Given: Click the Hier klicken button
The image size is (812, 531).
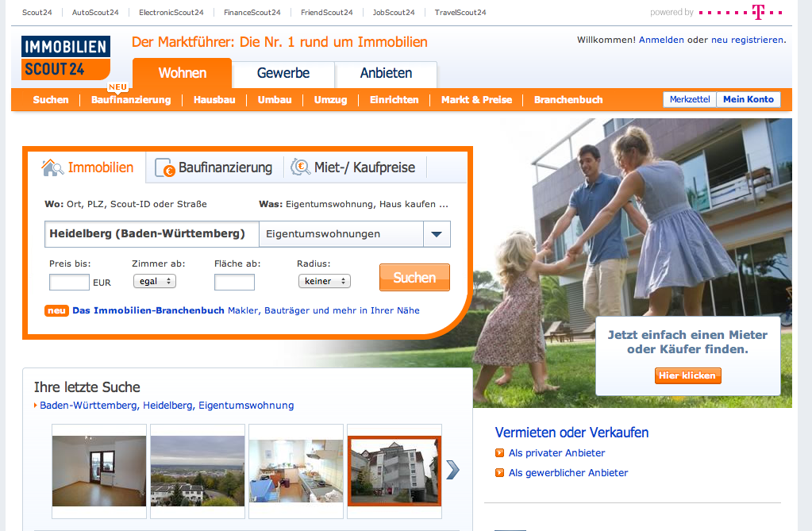Looking at the screenshot, I should point(687,375).
